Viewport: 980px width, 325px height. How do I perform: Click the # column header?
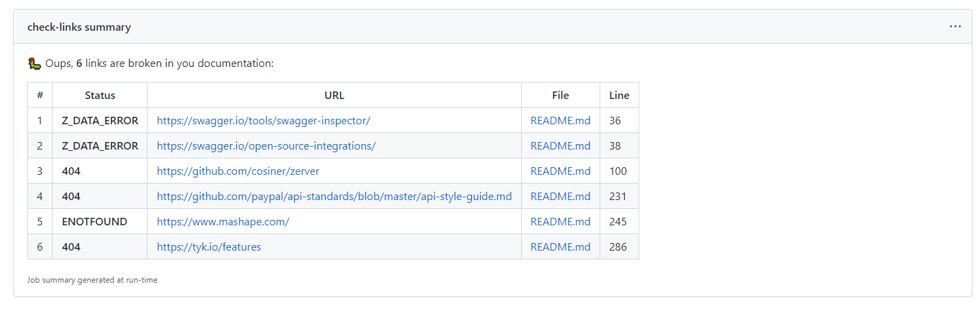coord(40,96)
